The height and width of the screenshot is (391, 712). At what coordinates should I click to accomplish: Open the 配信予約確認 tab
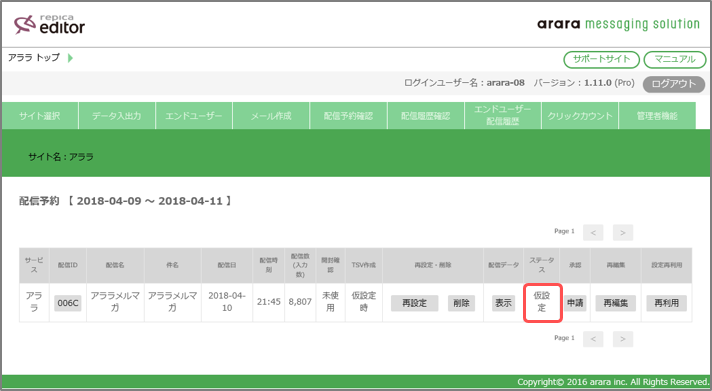(x=348, y=116)
